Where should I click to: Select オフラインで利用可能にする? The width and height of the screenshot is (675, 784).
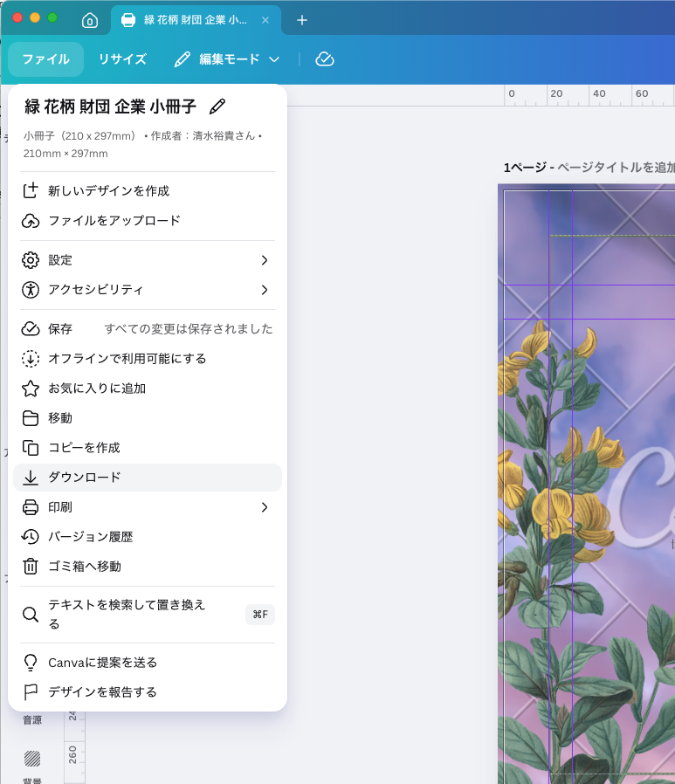(148, 359)
